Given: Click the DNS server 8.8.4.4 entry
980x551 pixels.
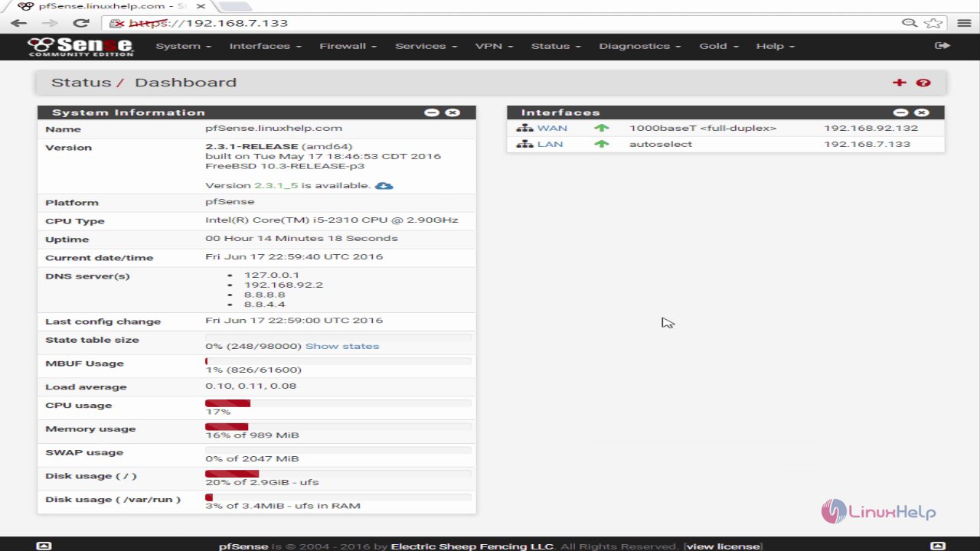Looking at the screenshot, I should click(x=265, y=305).
